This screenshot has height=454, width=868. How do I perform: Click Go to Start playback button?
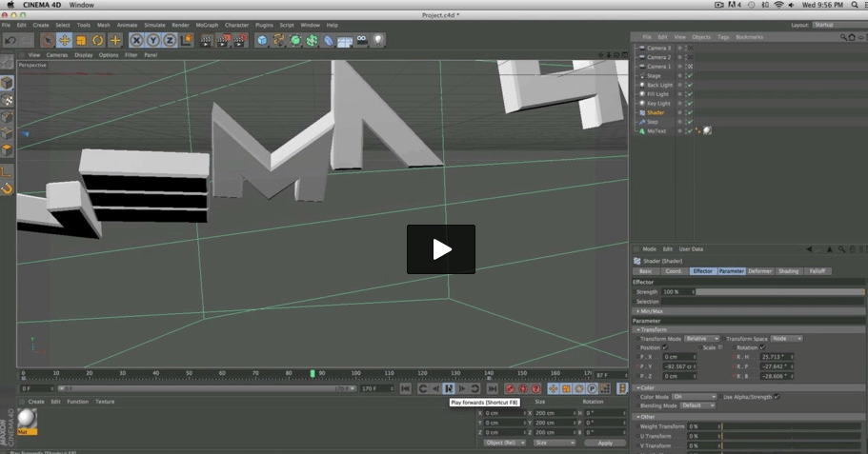[x=406, y=388]
